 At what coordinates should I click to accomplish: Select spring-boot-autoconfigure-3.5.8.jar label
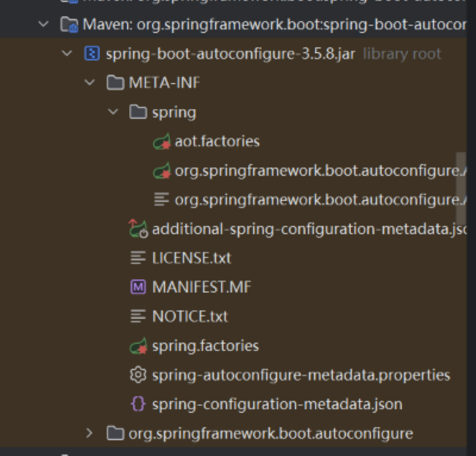pos(231,54)
